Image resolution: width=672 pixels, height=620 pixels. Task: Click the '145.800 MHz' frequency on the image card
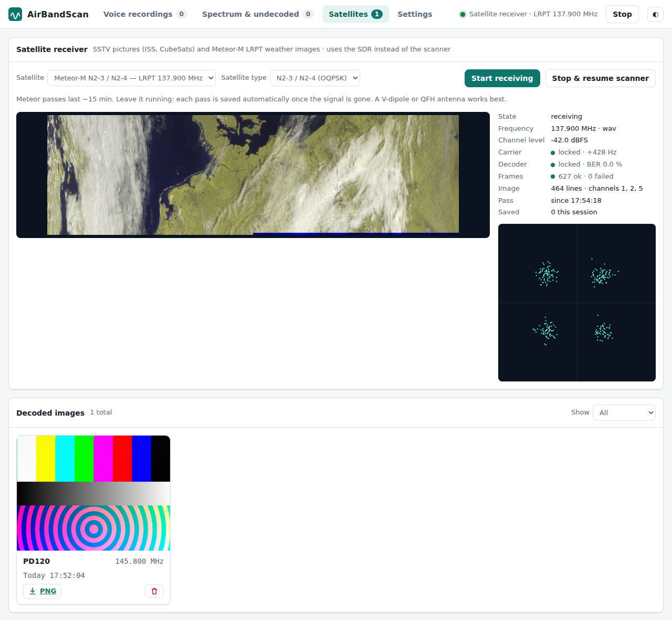pyautogui.click(x=139, y=562)
